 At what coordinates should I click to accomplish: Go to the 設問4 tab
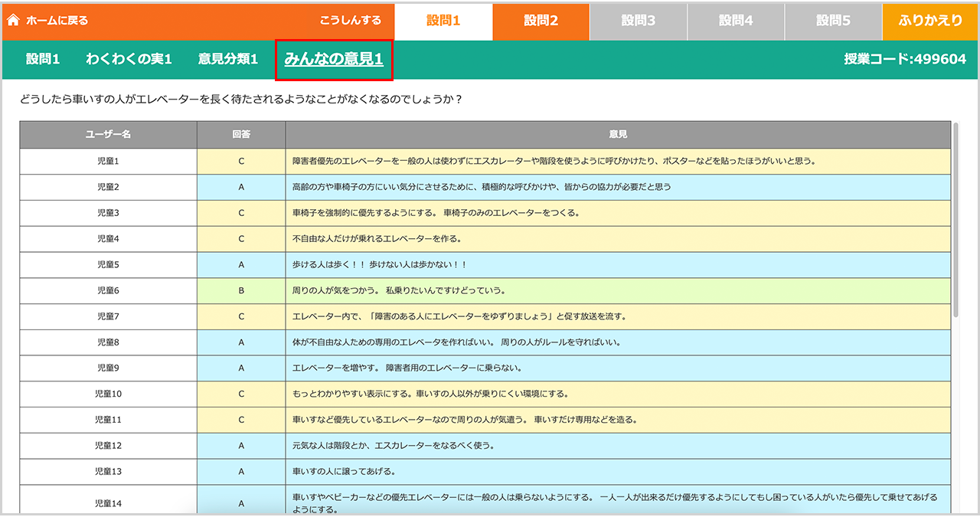736,21
